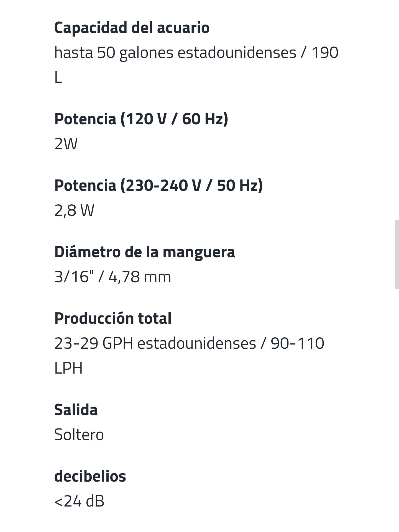The image size is (399, 532).
Task: Click the page scrollbar thumb on the right
Action: coord(397,255)
